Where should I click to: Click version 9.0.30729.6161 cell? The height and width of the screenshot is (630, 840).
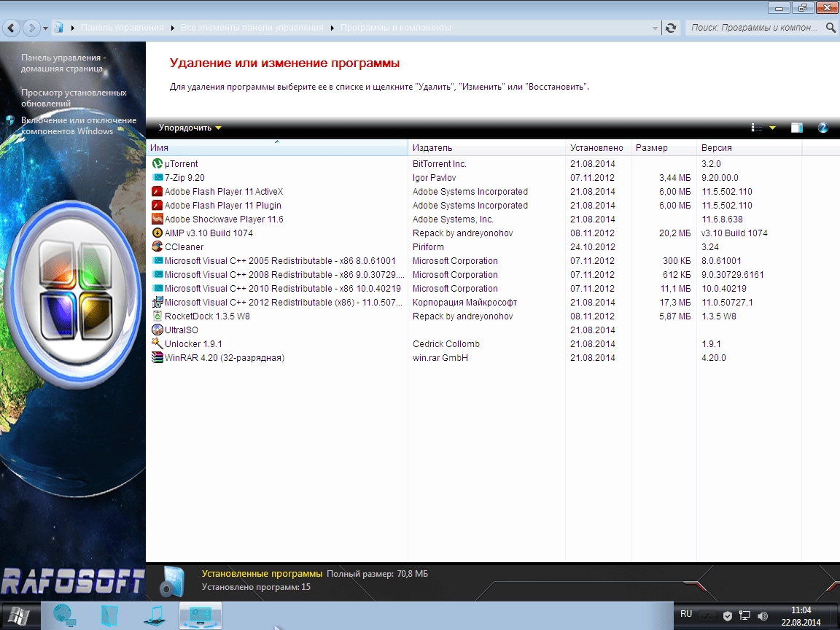(732, 275)
